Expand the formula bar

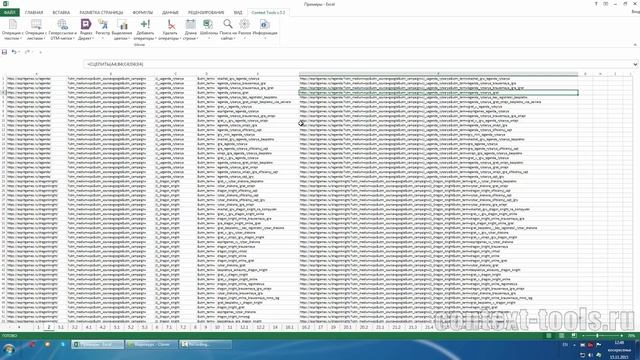point(635,64)
